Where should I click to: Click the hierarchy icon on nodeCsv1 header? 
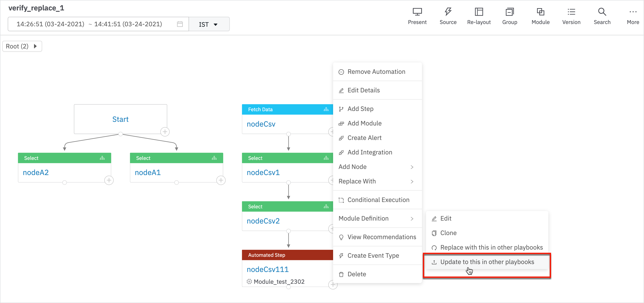(x=326, y=158)
